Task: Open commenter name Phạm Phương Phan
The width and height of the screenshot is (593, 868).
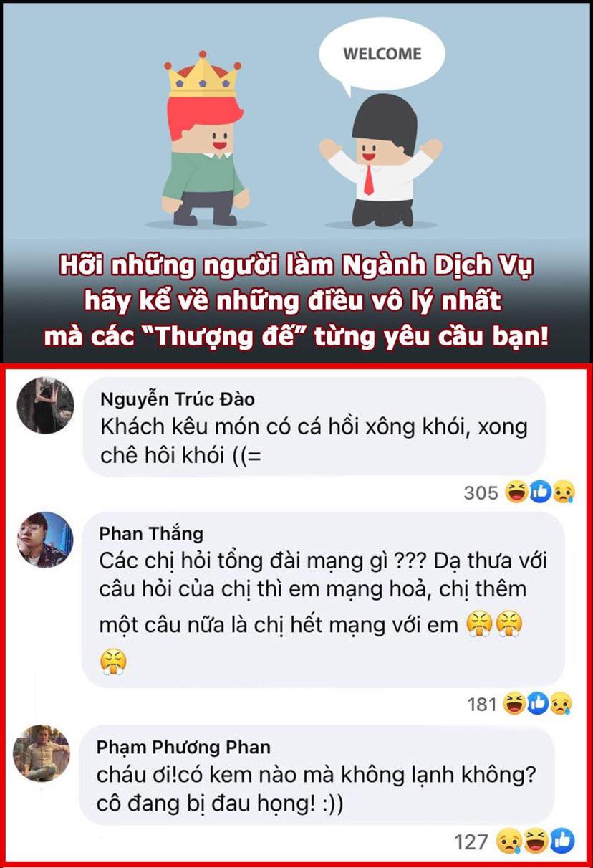Action: pos(183,747)
